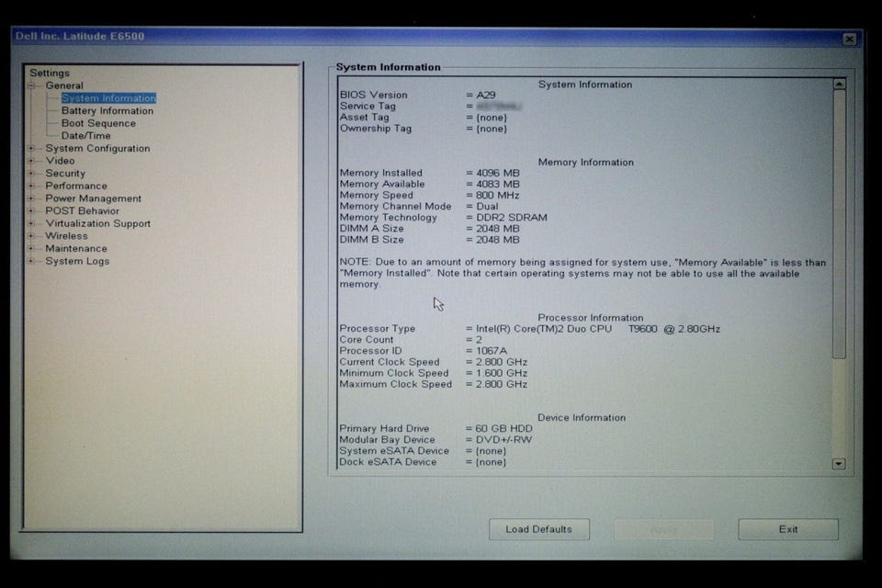882x588 pixels.
Task: Click the System eSATA Device label
Action: pos(394,451)
